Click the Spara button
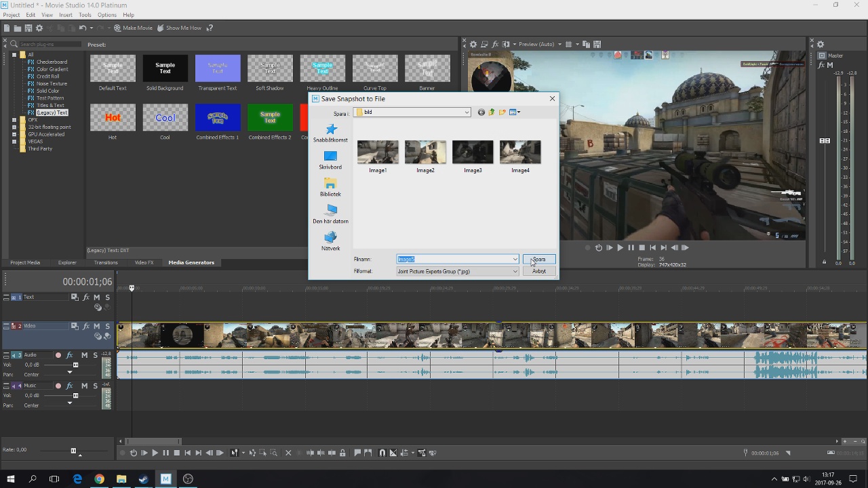 539,259
